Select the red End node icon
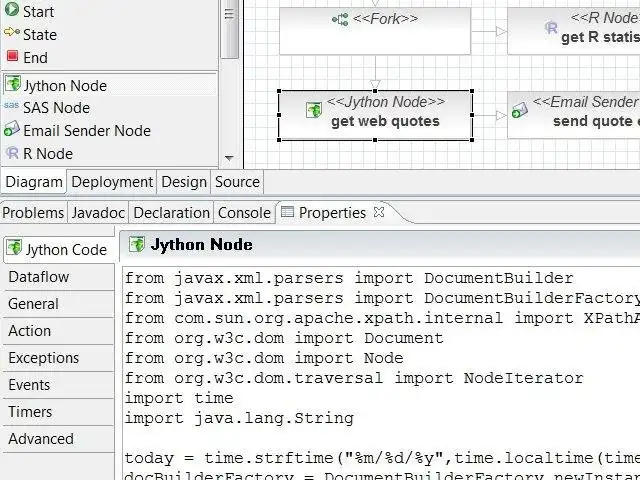Image resolution: width=640 pixels, height=480 pixels. [x=12, y=56]
